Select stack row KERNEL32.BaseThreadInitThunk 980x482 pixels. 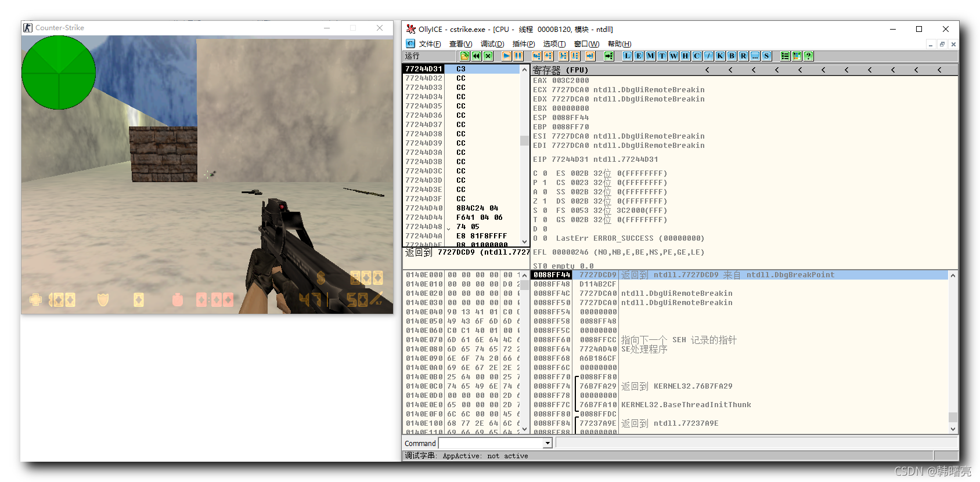pyautogui.click(x=739, y=405)
